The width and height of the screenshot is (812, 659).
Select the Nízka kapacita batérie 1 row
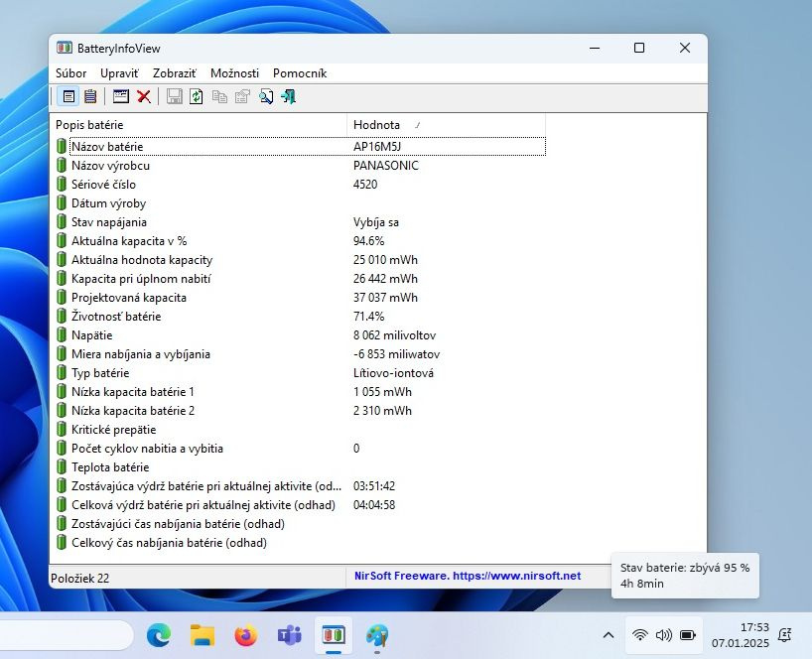300,391
